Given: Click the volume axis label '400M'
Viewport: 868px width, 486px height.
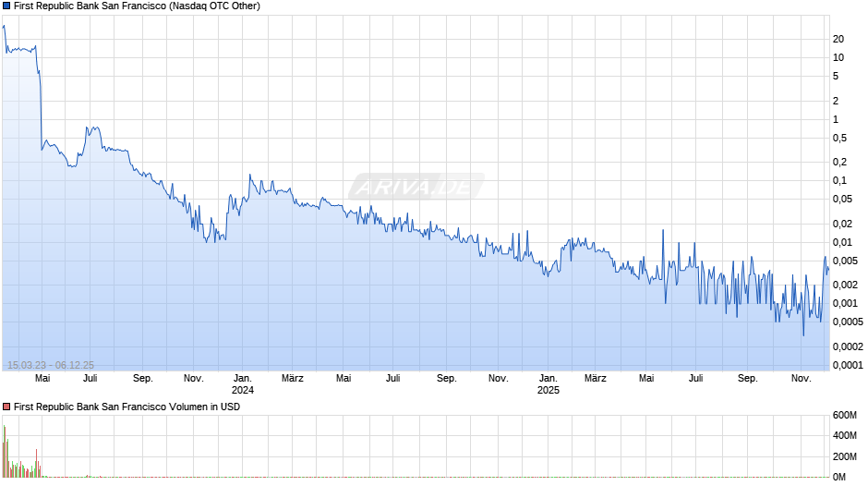Looking at the screenshot, I should point(844,435).
